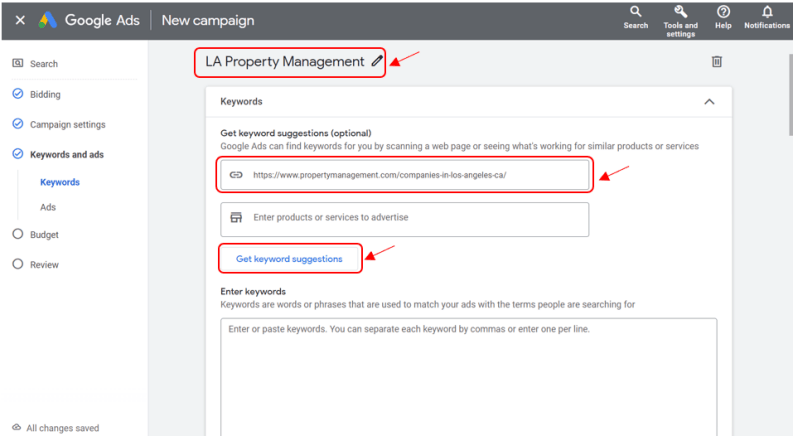Click the X to close new campaign
Image resolution: width=793 pixels, height=436 pixels.
[x=20, y=20]
